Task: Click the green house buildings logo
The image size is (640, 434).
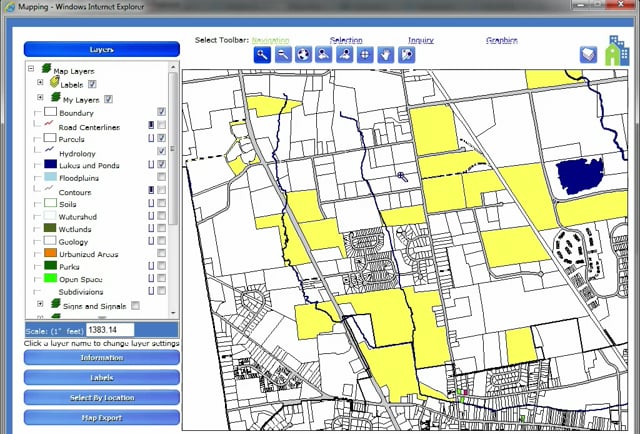Action: coord(617,51)
